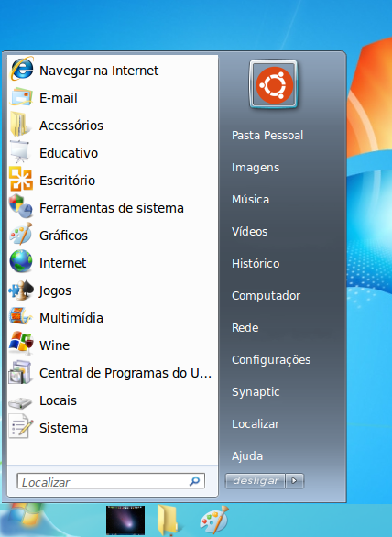This screenshot has height=537, width=392.
Task: Open the Histórico link
Action: click(256, 263)
